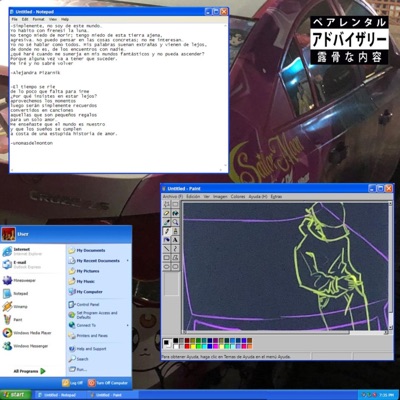This screenshot has width=400, height=400.
Task: Pick the yellow swatch in Paint palette
Action: (x=193, y=347)
